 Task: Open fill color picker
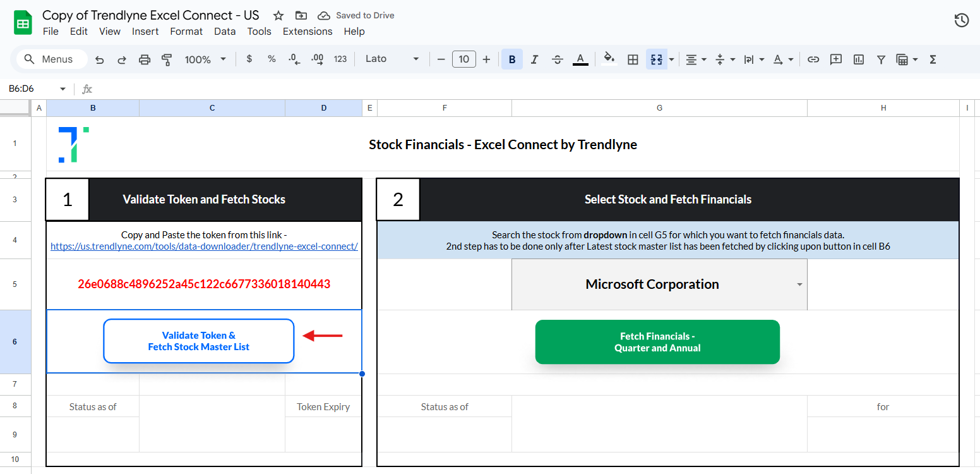[x=609, y=59]
